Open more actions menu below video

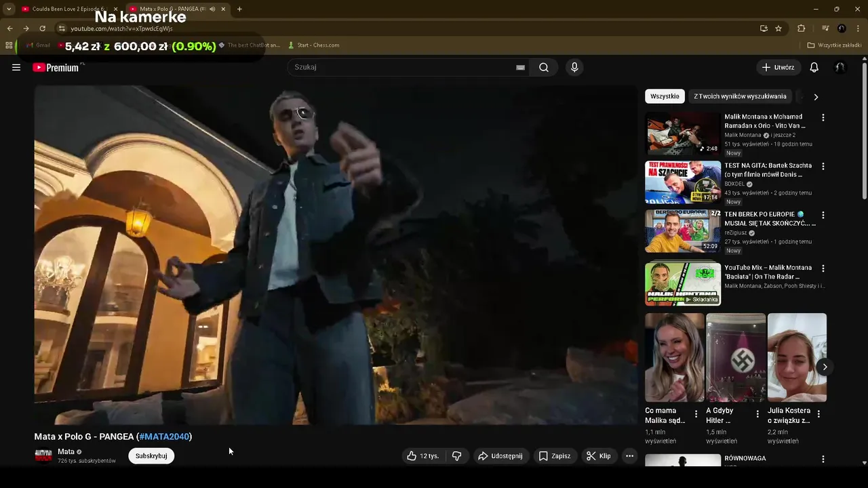[629, 456]
